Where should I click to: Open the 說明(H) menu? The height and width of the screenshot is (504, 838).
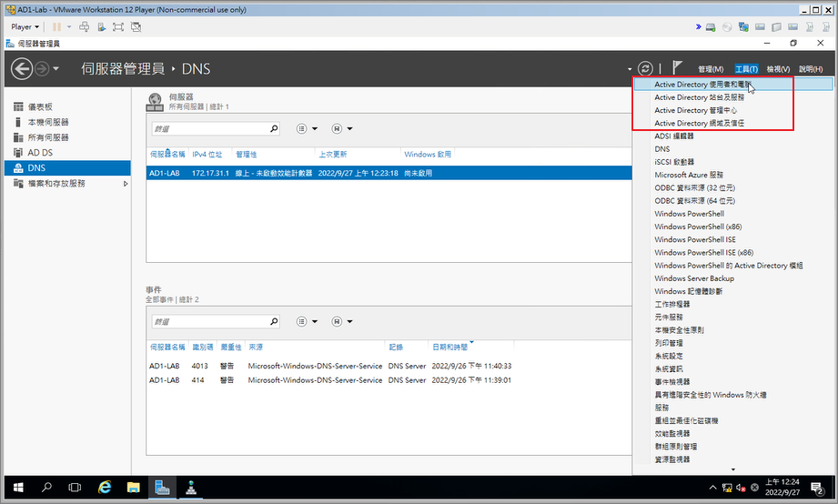[x=810, y=69]
